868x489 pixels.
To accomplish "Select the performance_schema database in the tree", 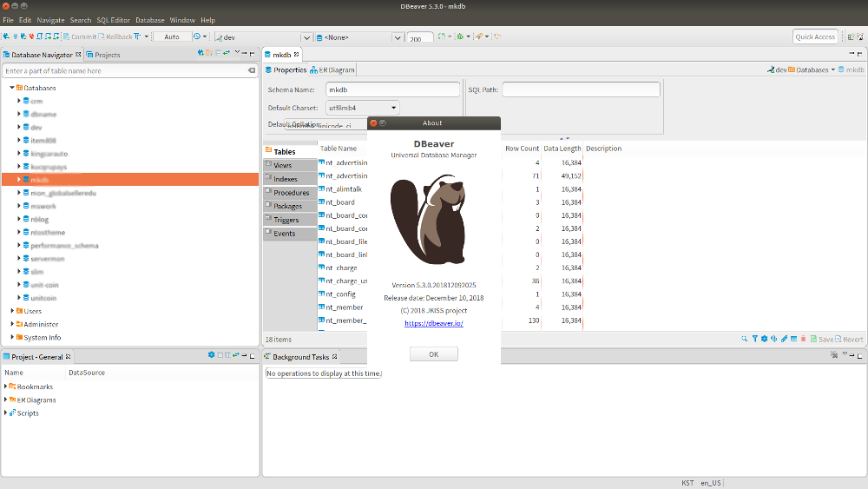I will click(x=64, y=246).
